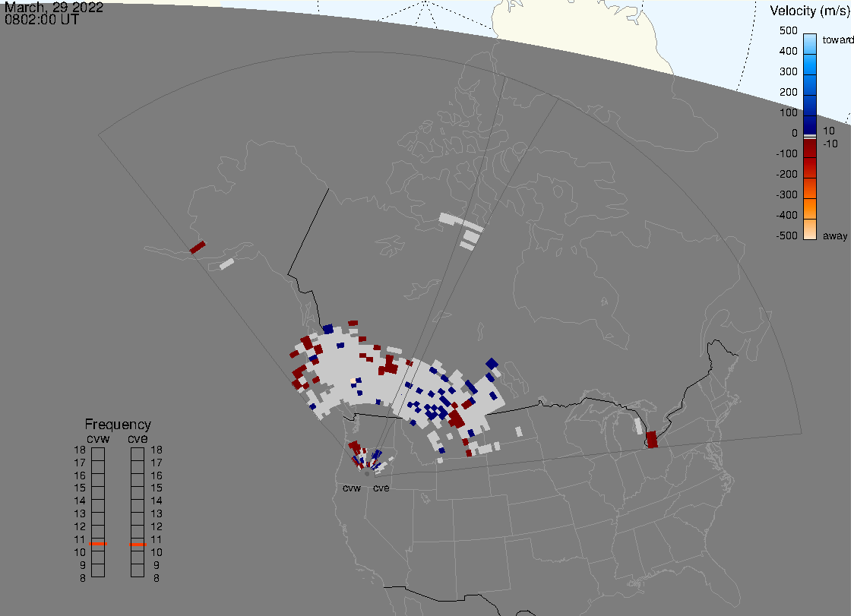Click the "Frequency" legend heading
The width and height of the screenshot is (854, 616).
(118, 425)
